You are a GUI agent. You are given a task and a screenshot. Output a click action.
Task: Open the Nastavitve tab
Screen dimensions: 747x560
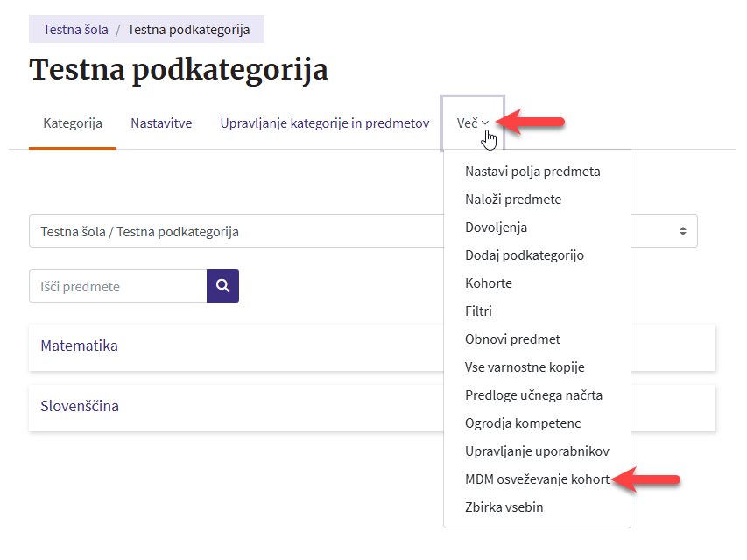[x=161, y=123]
